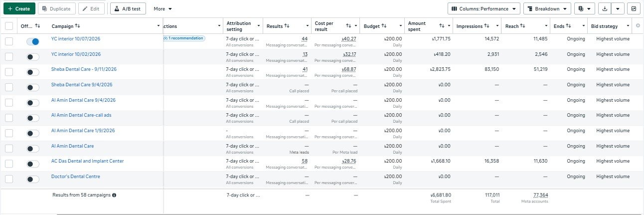
Task: Click the charts view icon
Action: (x=634, y=8)
